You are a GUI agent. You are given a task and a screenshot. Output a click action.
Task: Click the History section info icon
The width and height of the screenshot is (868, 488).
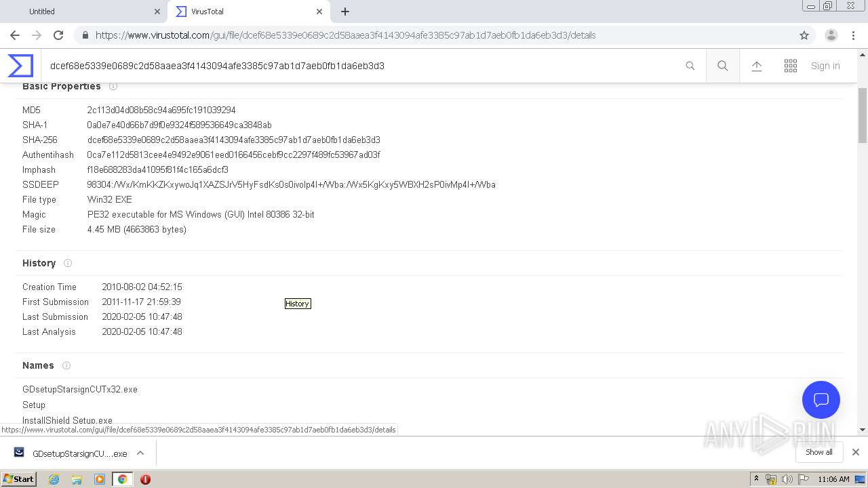click(67, 263)
